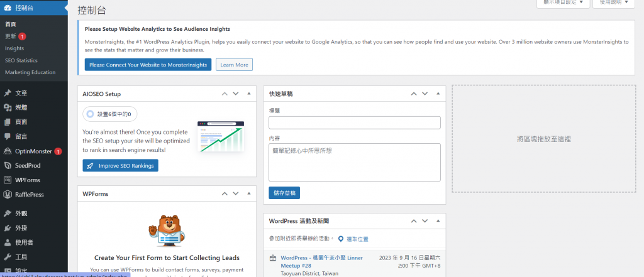Move the AIOSEO Setup panel up
644x277 pixels.
pyautogui.click(x=225, y=94)
